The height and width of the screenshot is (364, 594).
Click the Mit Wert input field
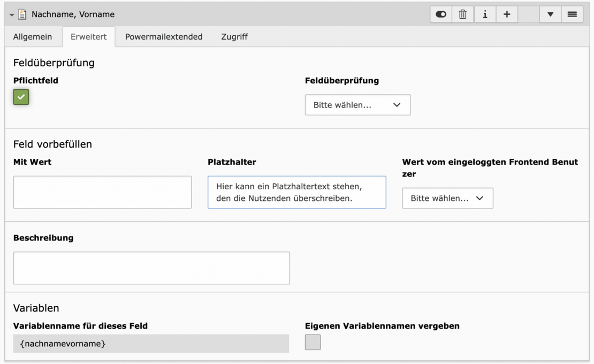point(102,192)
